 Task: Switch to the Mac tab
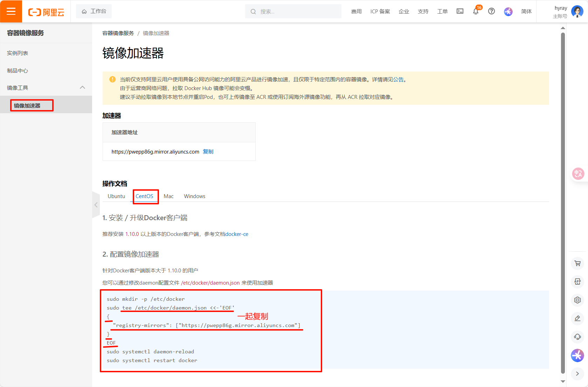click(x=168, y=196)
